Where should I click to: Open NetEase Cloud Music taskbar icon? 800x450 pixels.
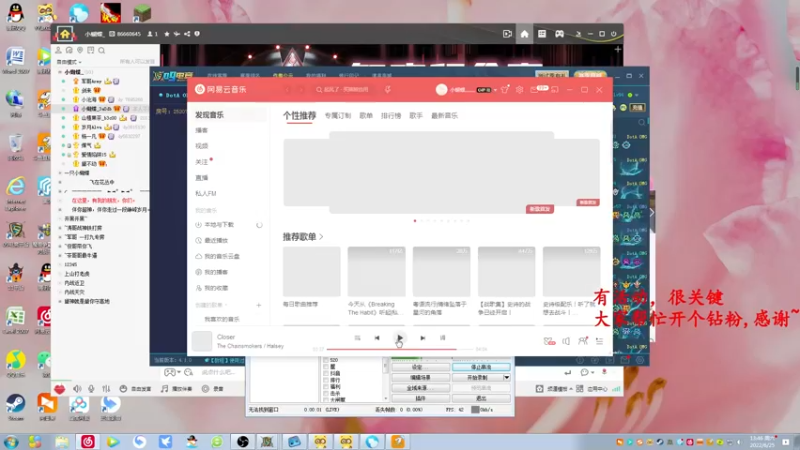(x=88, y=442)
